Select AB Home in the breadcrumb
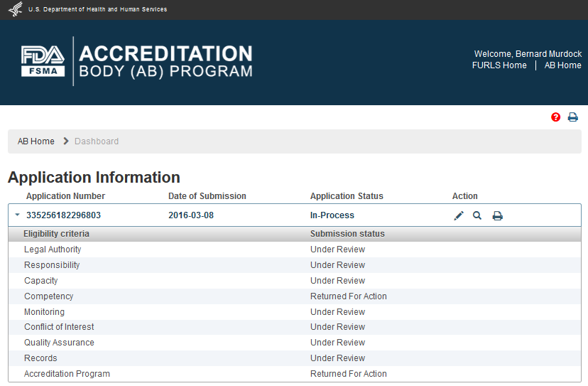The height and width of the screenshot is (386, 588). click(x=36, y=141)
